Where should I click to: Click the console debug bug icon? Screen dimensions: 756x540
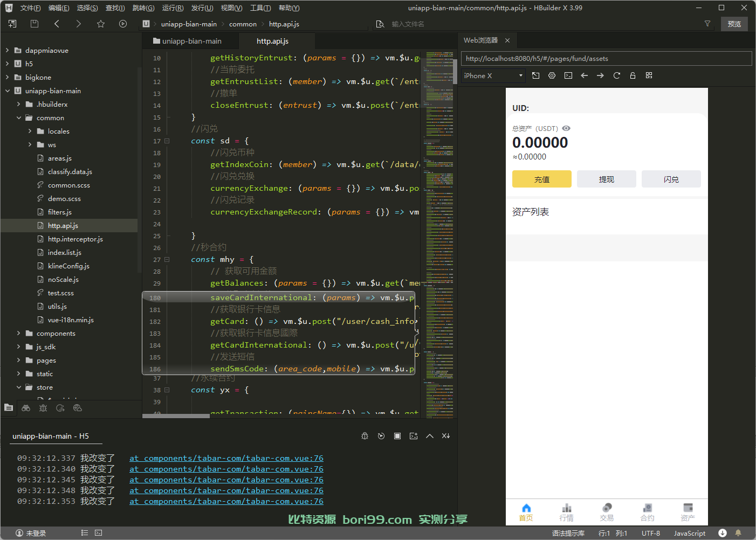tap(365, 436)
